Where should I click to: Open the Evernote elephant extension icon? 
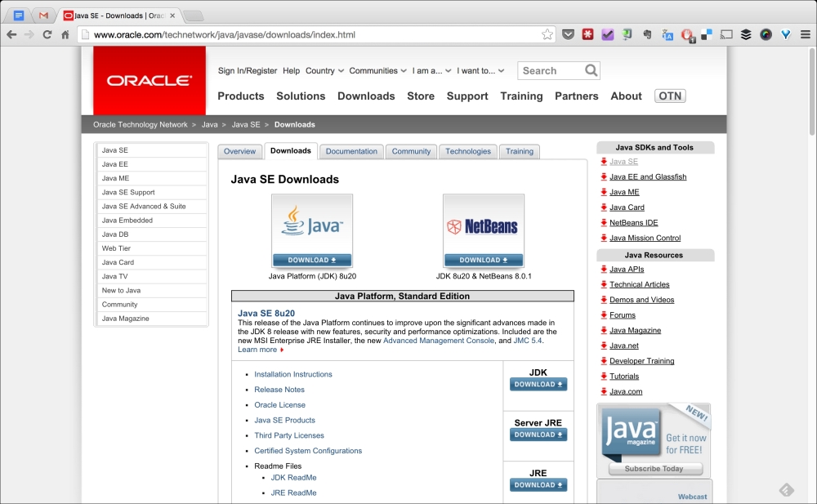647,35
